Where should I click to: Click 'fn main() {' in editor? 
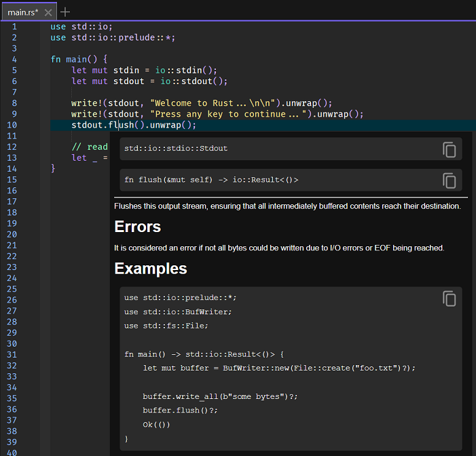(79, 59)
